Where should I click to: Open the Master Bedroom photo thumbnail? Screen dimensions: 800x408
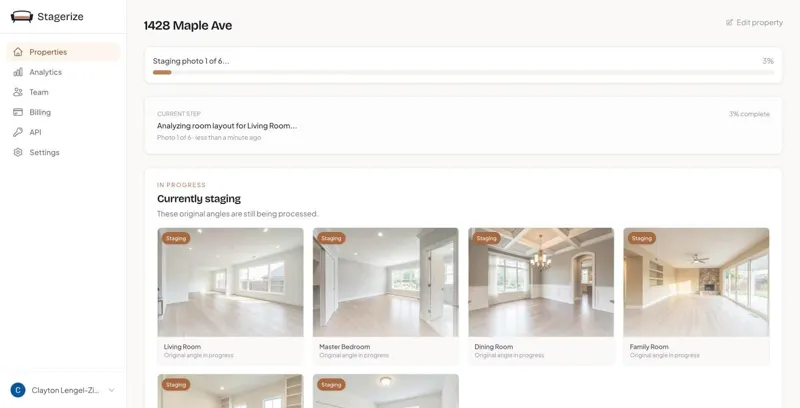click(386, 282)
